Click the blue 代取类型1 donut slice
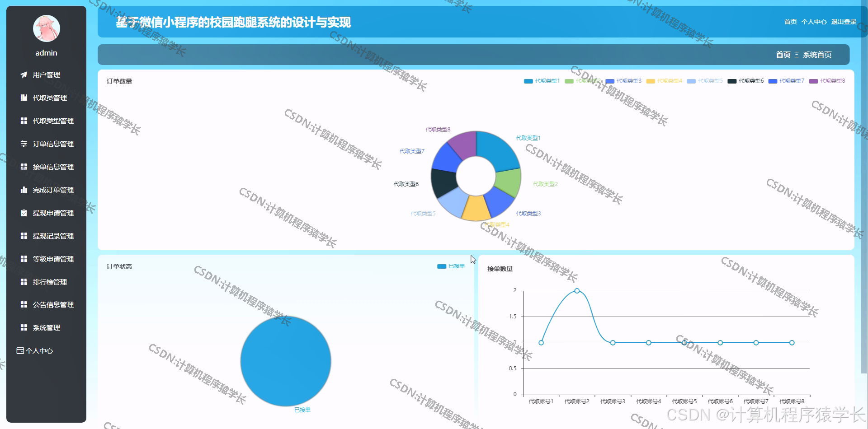 pyautogui.click(x=498, y=150)
